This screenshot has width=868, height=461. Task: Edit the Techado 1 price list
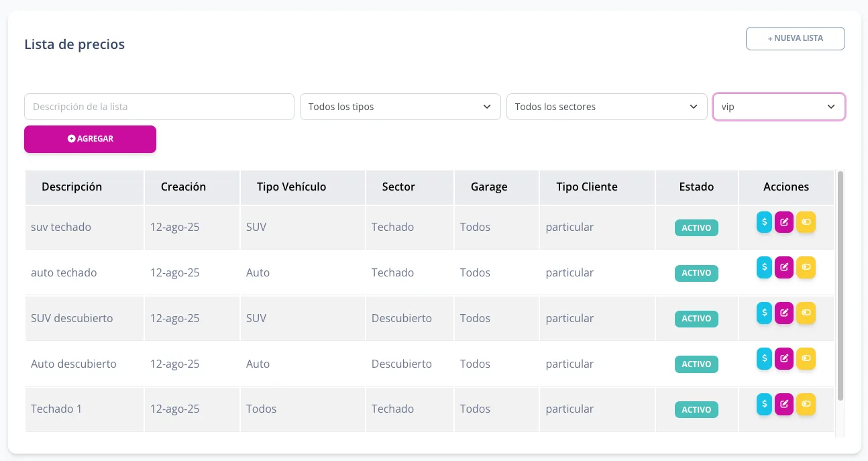click(x=783, y=404)
